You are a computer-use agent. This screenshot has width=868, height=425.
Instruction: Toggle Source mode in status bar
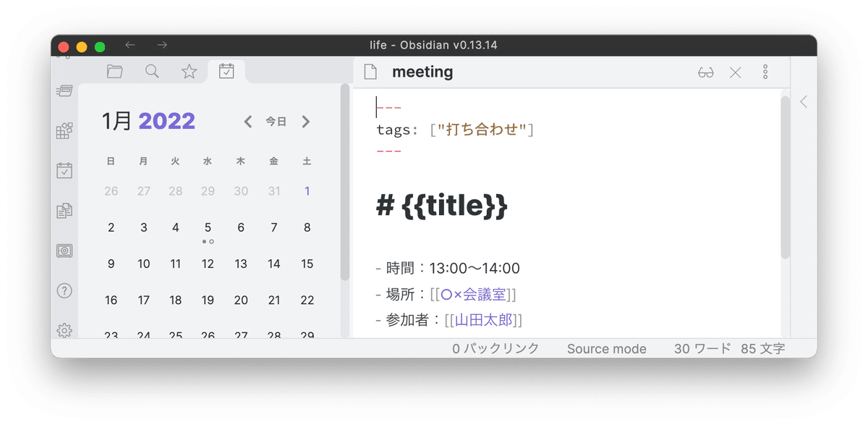tap(606, 348)
